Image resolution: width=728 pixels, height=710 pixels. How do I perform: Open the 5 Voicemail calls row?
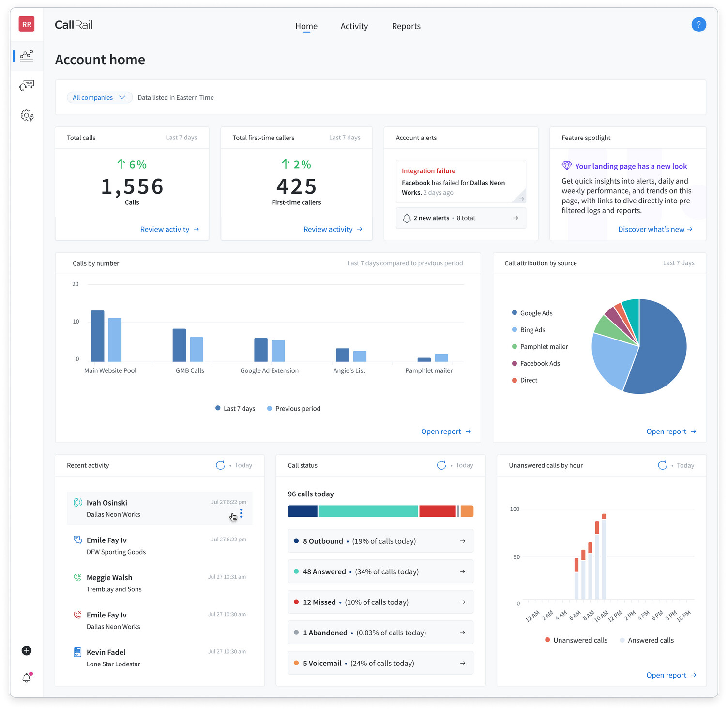coord(380,663)
